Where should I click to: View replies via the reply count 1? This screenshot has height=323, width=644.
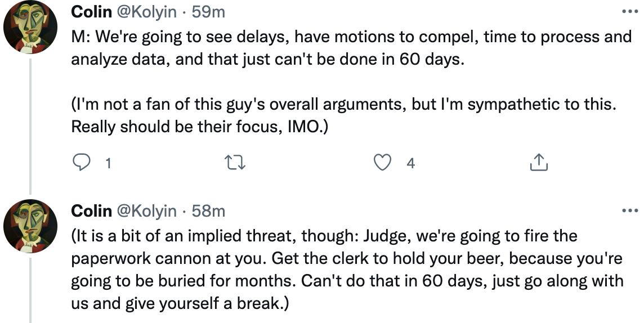point(108,163)
